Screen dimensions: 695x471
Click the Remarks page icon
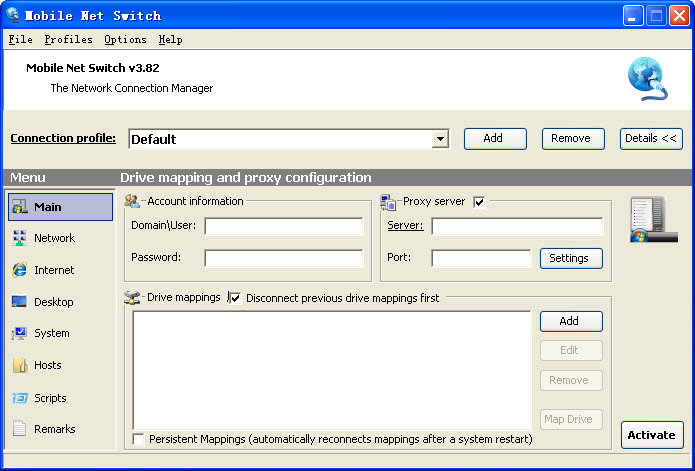(x=19, y=429)
